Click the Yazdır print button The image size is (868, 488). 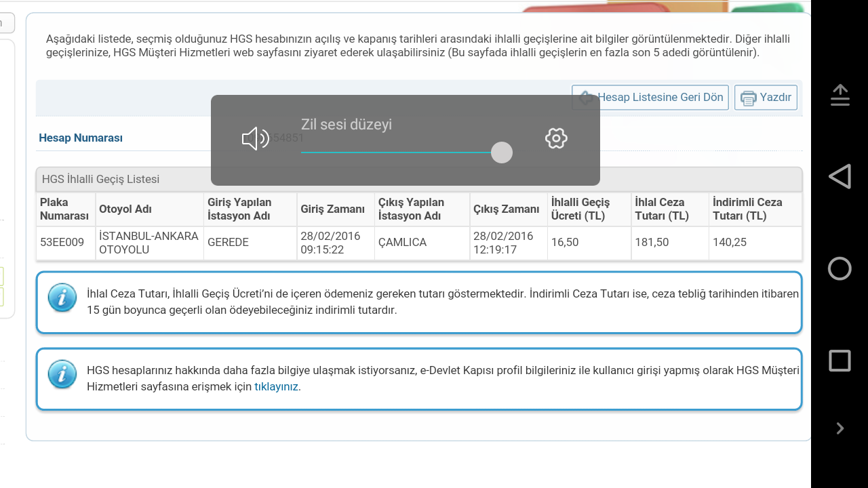tap(766, 98)
